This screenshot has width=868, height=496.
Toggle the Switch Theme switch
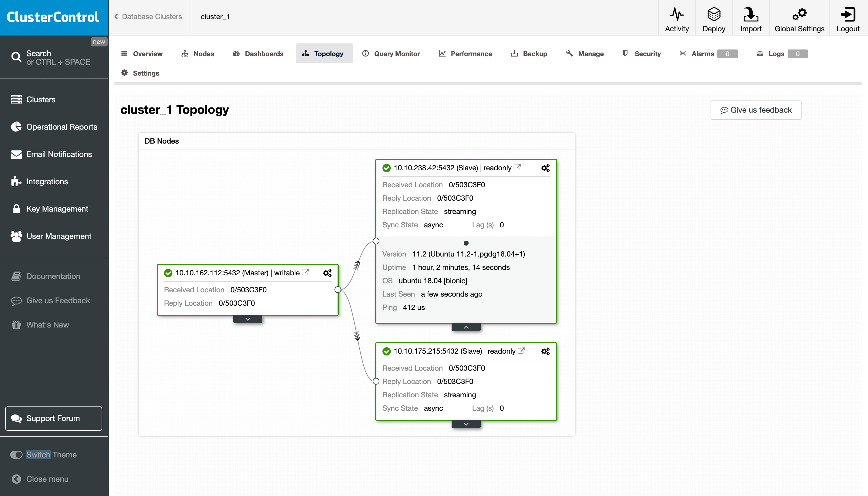[16, 455]
